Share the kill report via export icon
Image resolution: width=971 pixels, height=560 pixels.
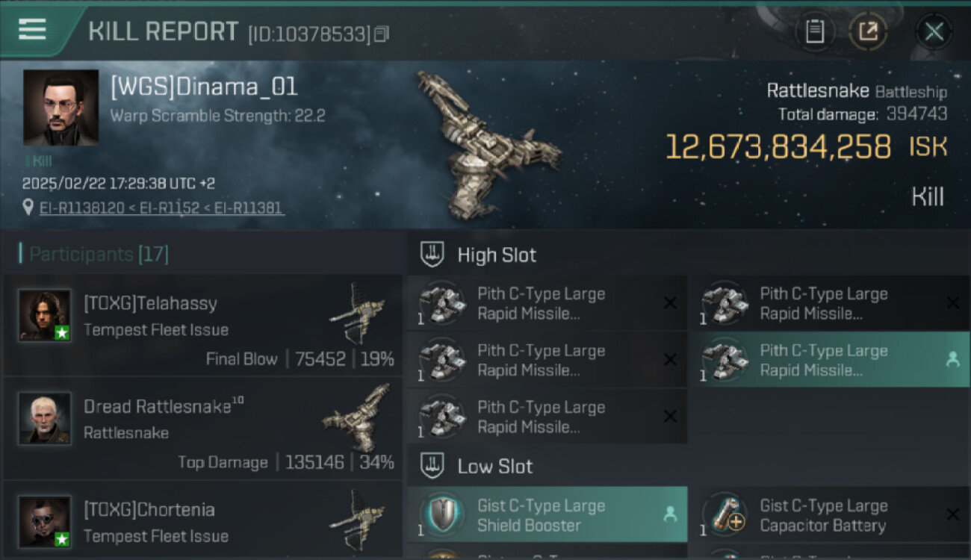click(867, 31)
